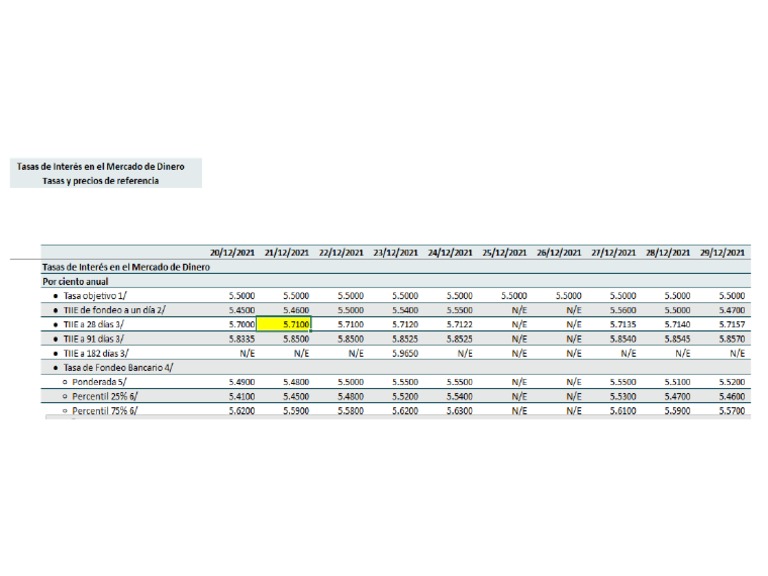The width and height of the screenshot is (768, 576).
Task: Select the N/E cell for Ponderada on 26/12/2021
Action: (574, 382)
